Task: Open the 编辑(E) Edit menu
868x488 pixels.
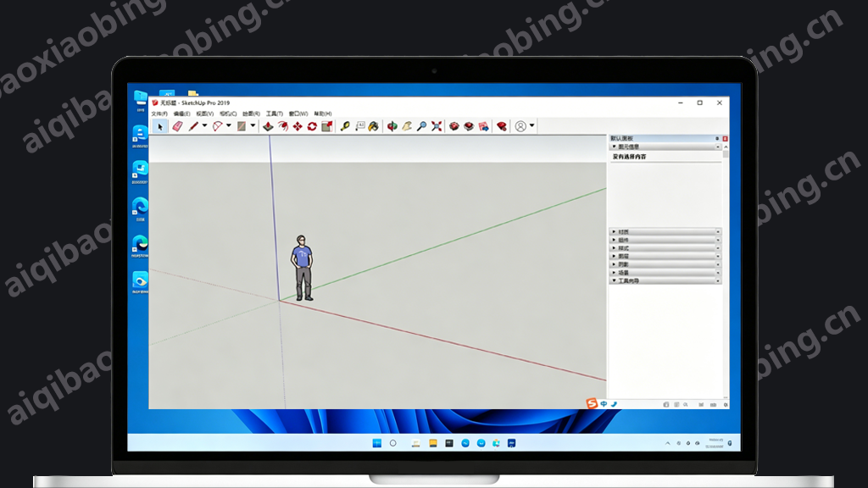Action: [x=181, y=114]
